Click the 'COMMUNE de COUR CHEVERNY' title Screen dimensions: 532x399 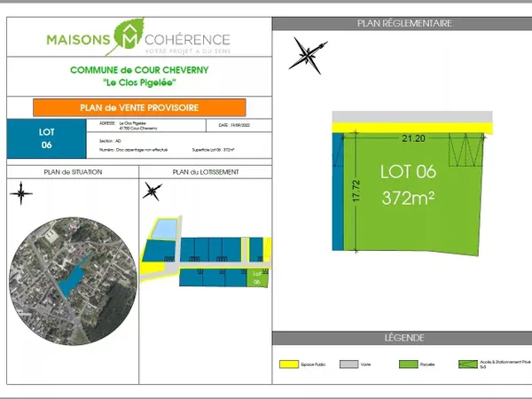click(139, 70)
